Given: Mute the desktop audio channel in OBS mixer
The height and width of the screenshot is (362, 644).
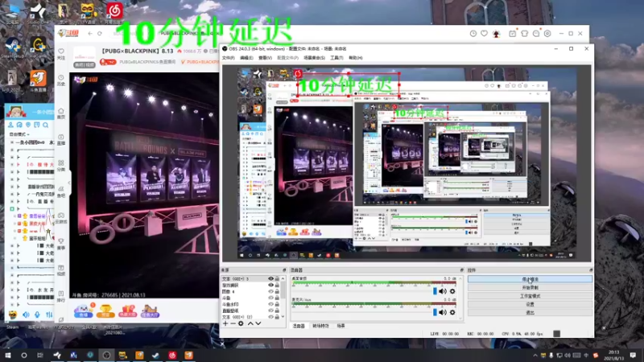Looking at the screenshot, I should point(442,291).
